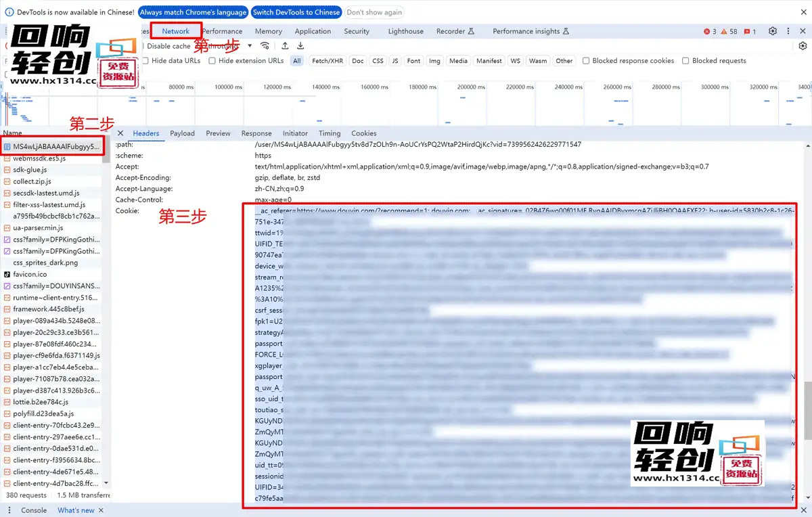The height and width of the screenshot is (517, 812).
Task: Filter requests by WS type
Action: point(516,61)
